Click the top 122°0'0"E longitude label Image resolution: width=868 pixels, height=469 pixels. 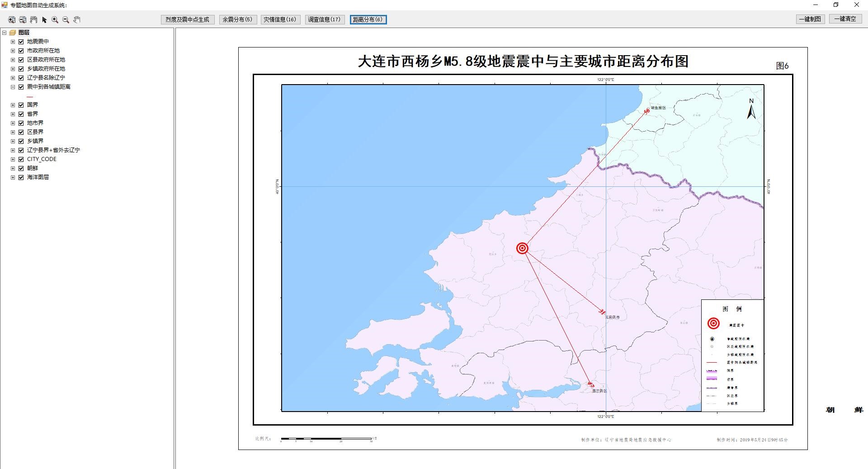[606, 80]
